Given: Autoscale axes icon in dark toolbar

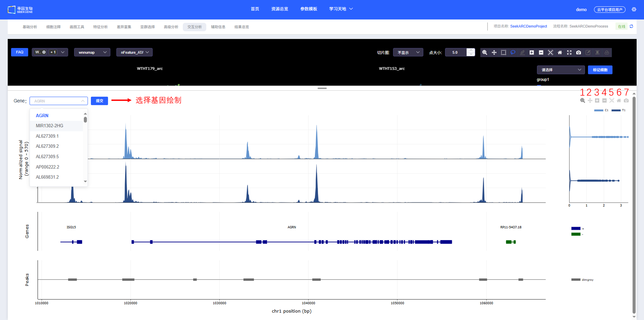Looking at the screenshot, I should tap(550, 52).
